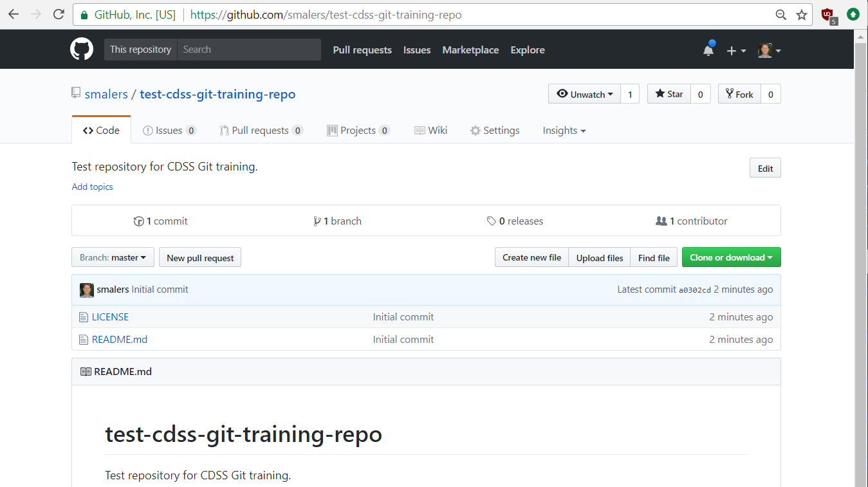The image size is (868, 487).
Task: Open notifications bell icon
Action: click(708, 49)
